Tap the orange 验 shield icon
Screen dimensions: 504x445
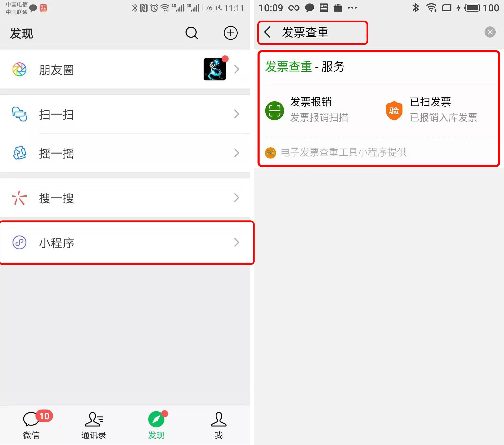point(394,111)
